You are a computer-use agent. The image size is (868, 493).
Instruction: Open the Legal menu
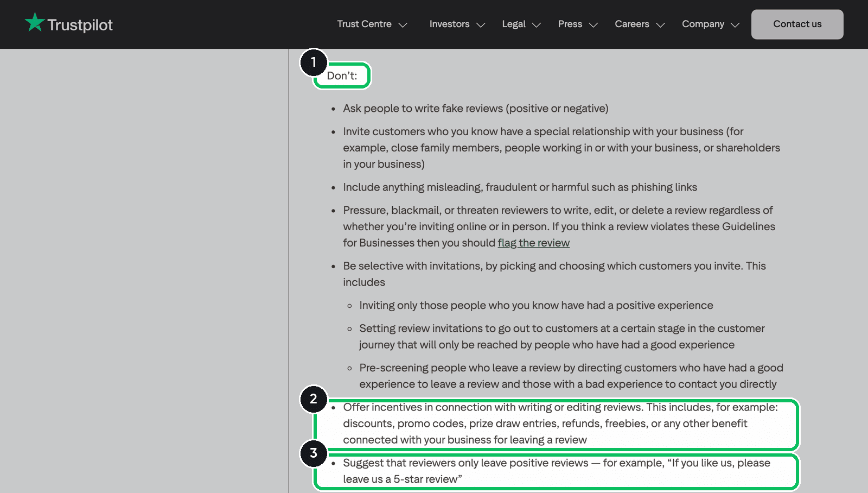[x=514, y=24]
